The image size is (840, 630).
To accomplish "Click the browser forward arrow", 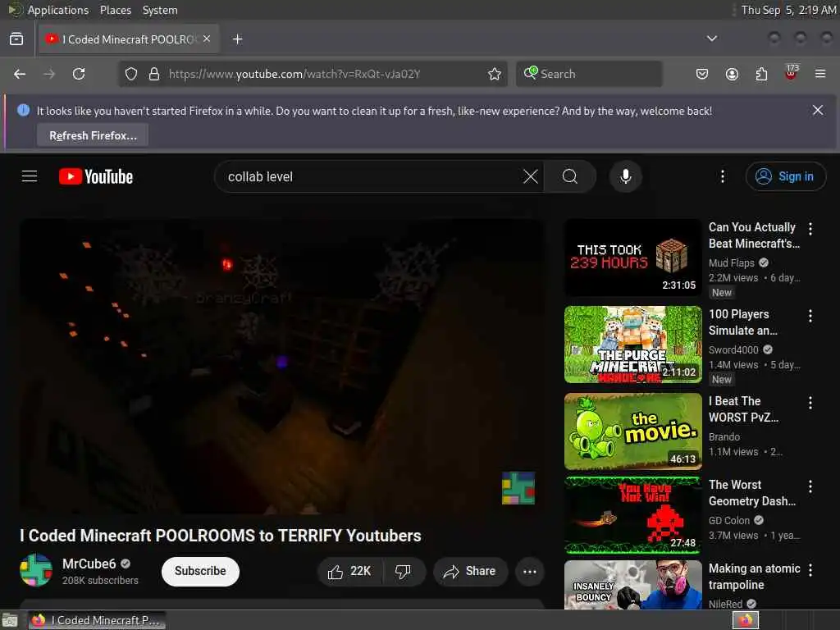I will coord(49,74).
